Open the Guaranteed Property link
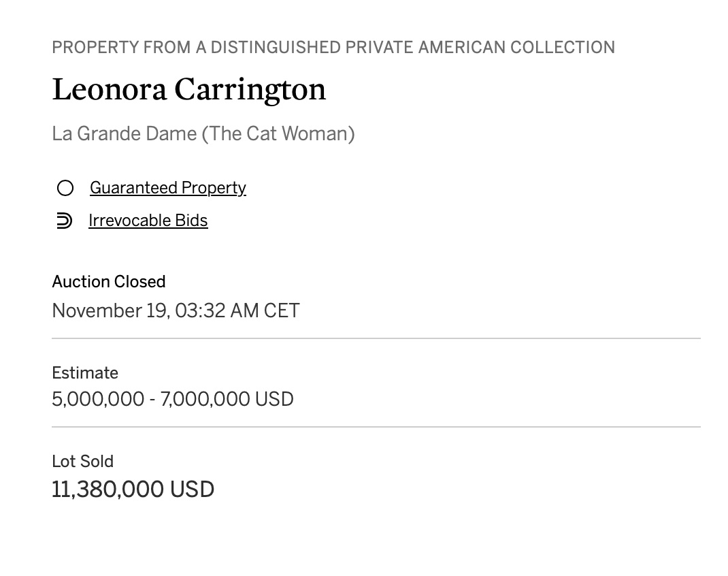 click(167, 188)
